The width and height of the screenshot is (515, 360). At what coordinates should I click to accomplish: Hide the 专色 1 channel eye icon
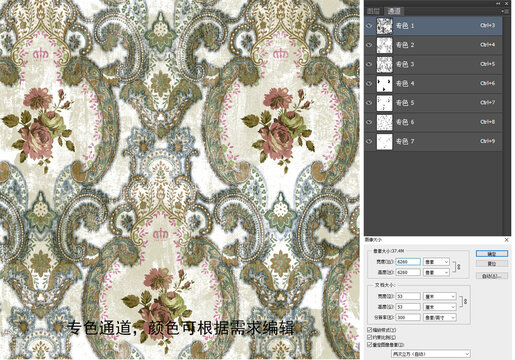point(369,26)
